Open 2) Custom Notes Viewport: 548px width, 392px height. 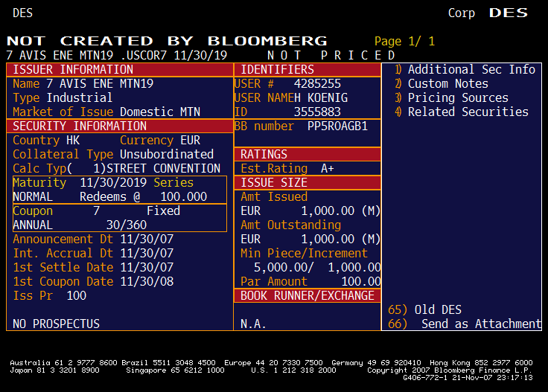(x=442, y=84)
